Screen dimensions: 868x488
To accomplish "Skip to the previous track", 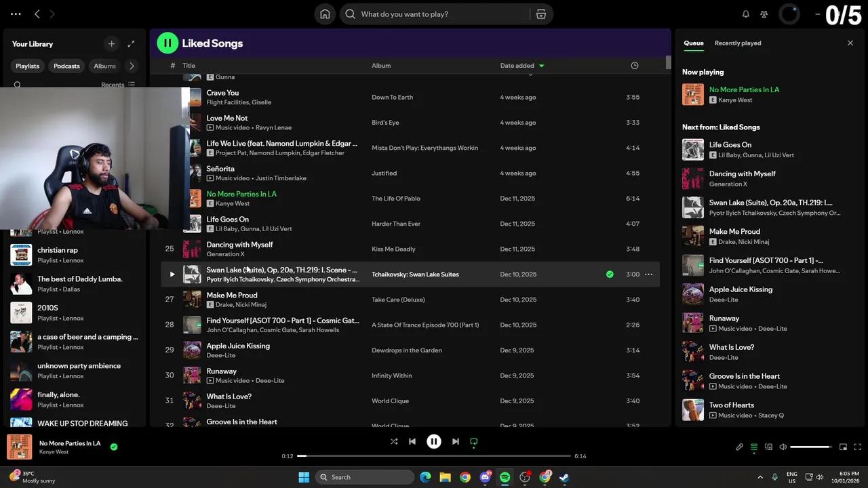I will pos(412,441).
